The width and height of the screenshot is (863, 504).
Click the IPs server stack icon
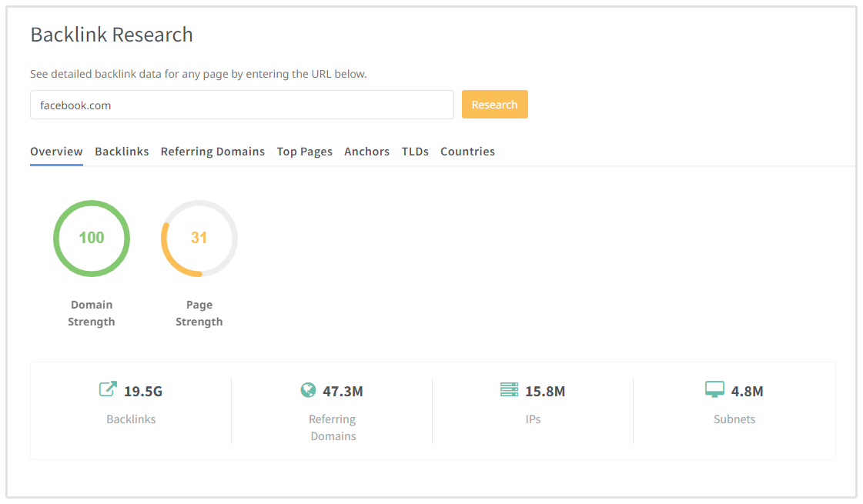509,390
